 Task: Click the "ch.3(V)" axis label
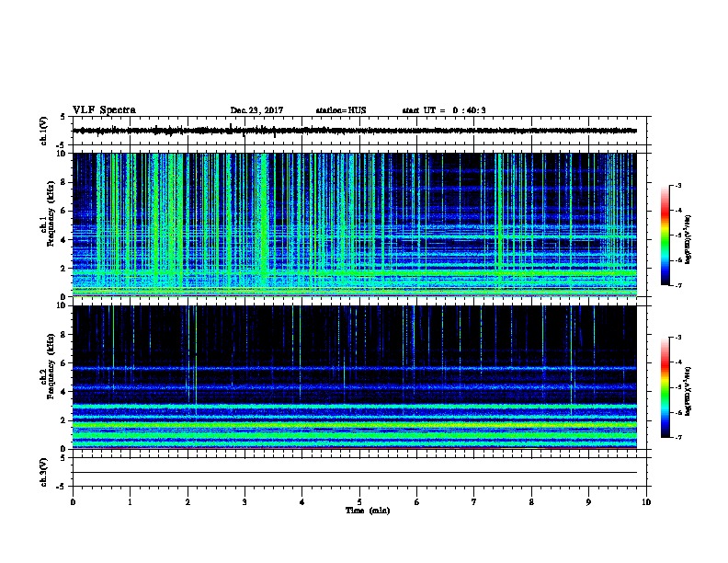click(44, 472)
